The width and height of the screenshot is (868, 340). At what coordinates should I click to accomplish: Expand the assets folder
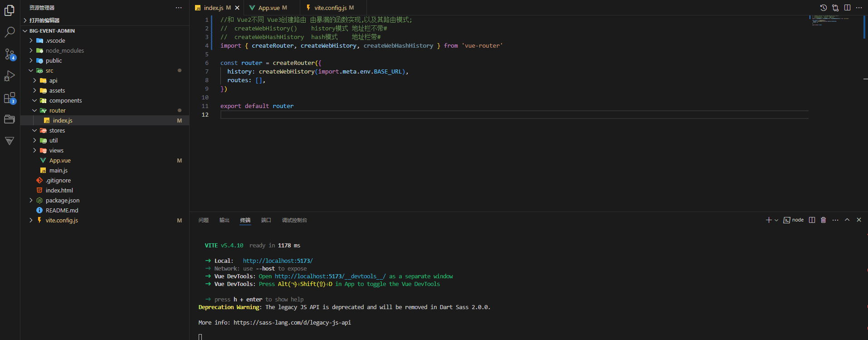[x=105, y=91]
